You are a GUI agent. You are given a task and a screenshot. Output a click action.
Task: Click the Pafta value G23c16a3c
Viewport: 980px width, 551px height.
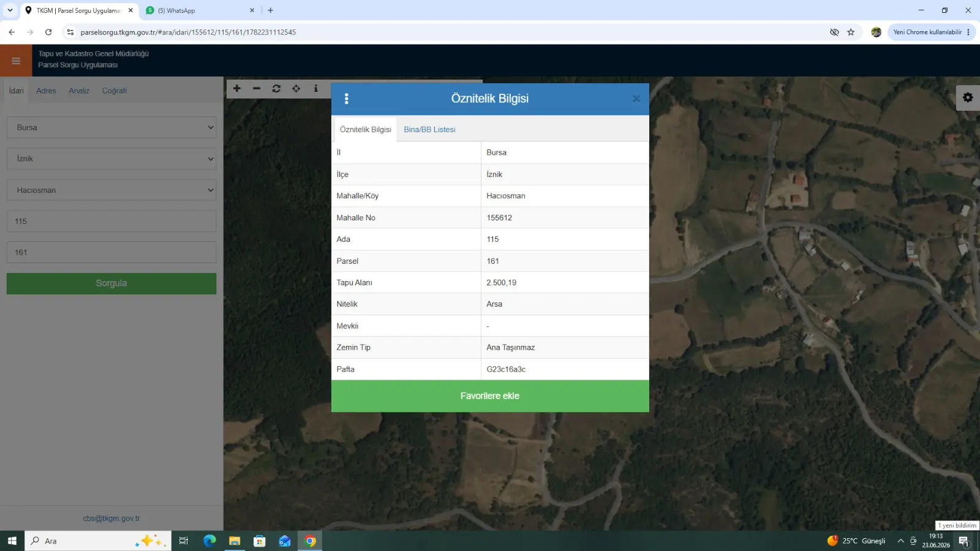click(506, 369)
